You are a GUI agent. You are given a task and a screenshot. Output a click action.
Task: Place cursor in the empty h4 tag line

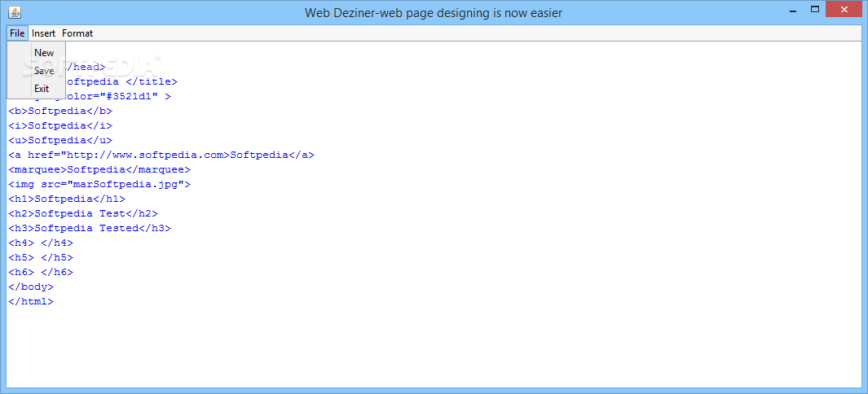(x=41, y=243)
